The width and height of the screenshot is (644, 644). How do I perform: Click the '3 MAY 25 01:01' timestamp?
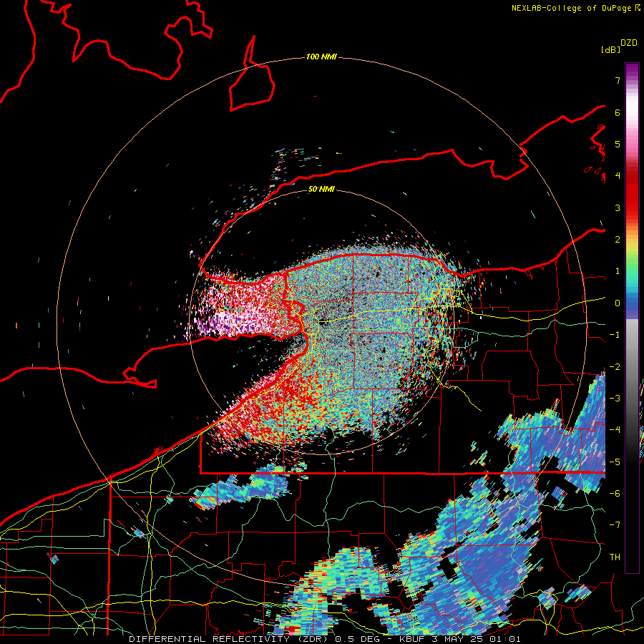point(476,639)
